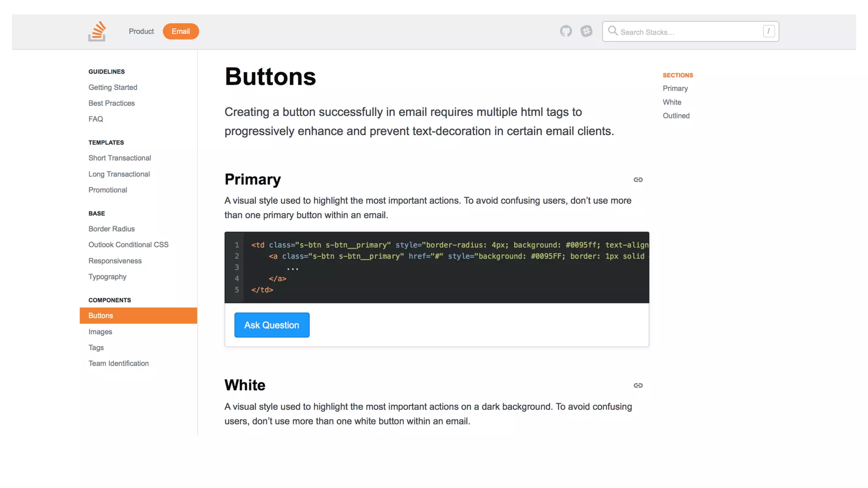Screen dimensions: 868x488
Task: Open Getting Started guideline page
Action: (113, 87)
